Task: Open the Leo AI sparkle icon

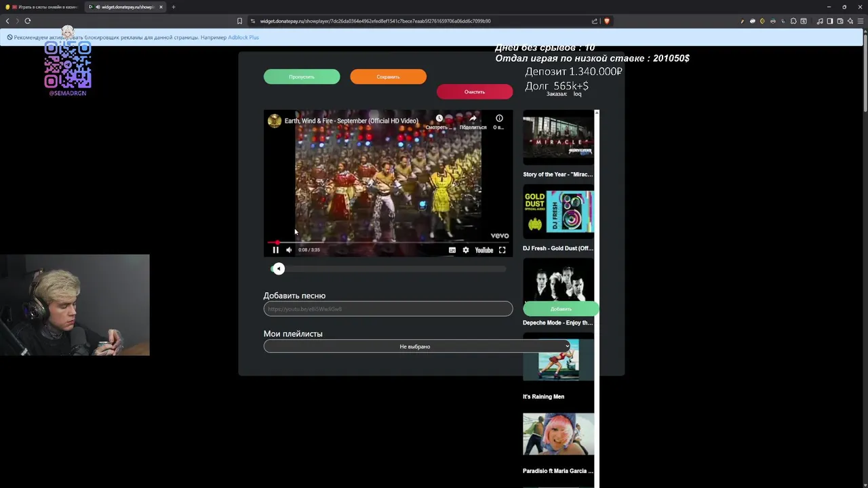Action: [850, 21]
